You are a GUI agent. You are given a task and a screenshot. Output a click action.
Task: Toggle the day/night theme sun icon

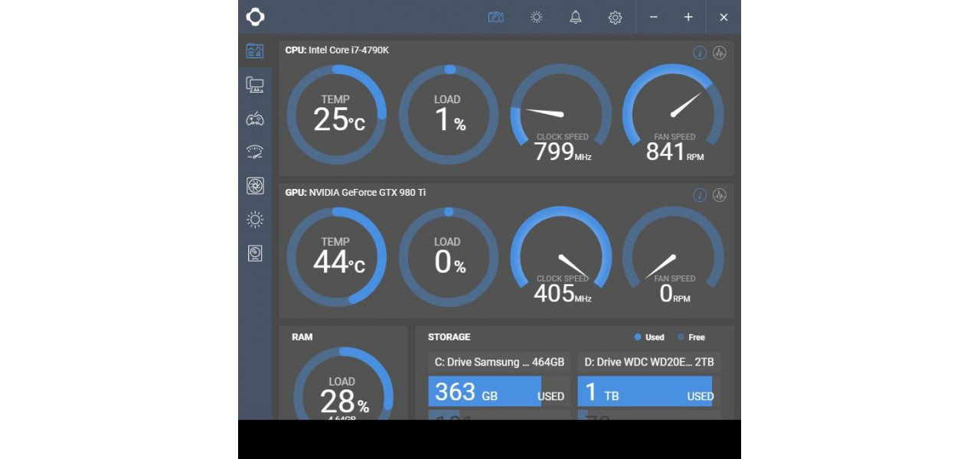(537, 17)
